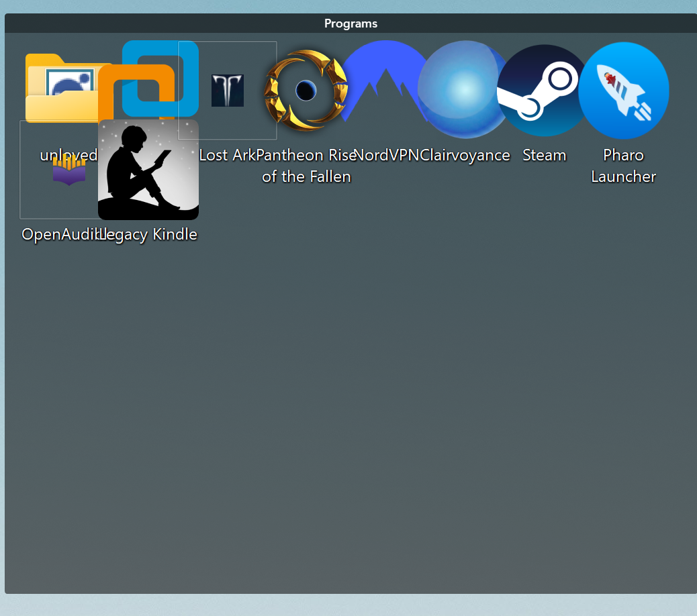Click the "Steam" text label

click(x=544, y=155)
